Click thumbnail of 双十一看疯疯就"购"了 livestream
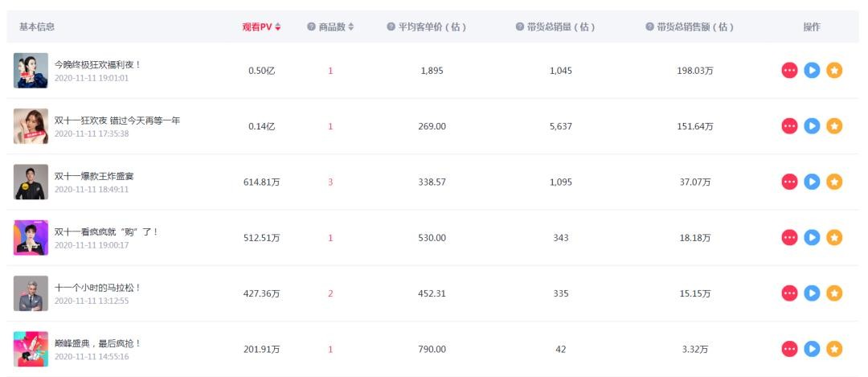Viewport: 868px width, 377px height. (31, 238)
